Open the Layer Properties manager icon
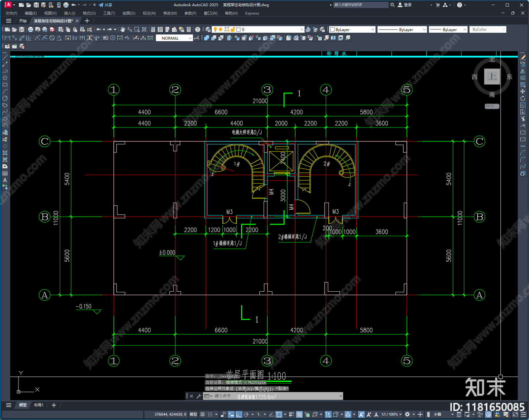 pyautogui.click(x=208, y=29)
